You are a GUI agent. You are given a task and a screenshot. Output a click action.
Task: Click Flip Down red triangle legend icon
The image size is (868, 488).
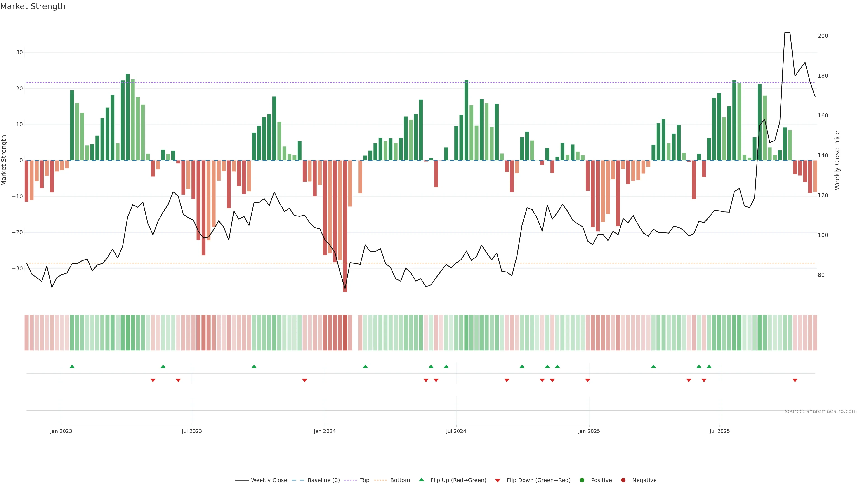(x=498, y=480)
